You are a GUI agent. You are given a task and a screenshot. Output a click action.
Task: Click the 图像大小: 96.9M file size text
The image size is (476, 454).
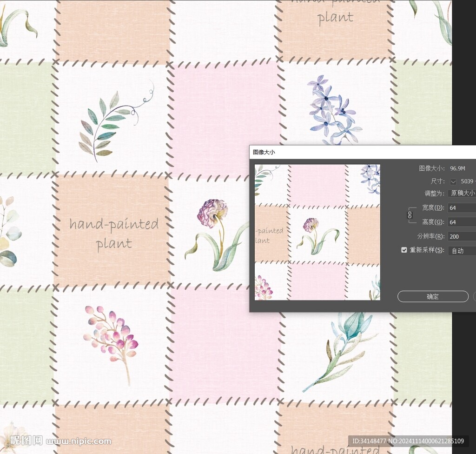[442, 168]
